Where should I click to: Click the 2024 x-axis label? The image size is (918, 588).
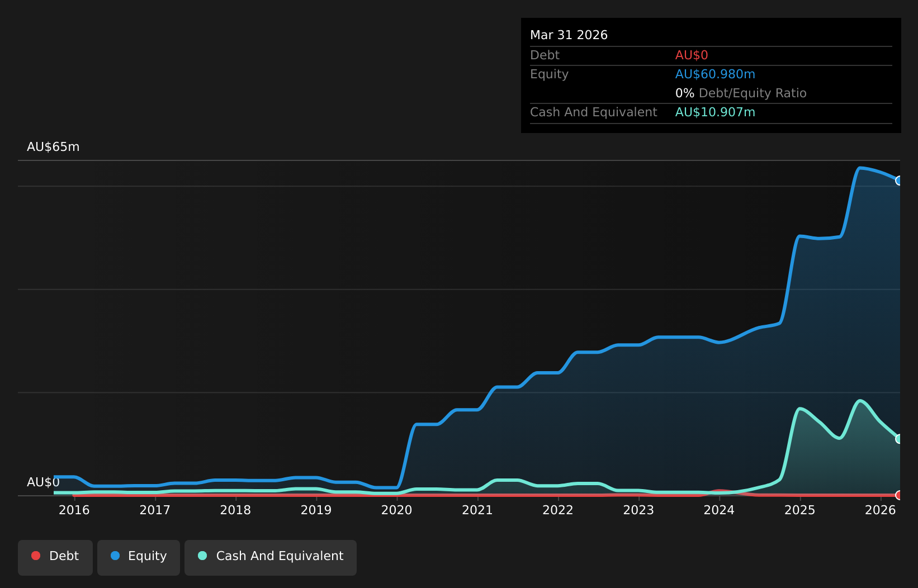coord(719,510)
